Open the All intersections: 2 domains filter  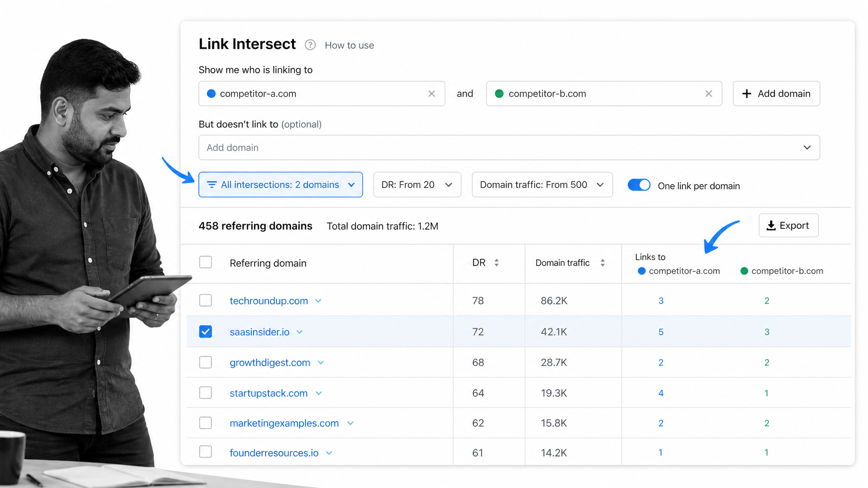pos(281,185)
